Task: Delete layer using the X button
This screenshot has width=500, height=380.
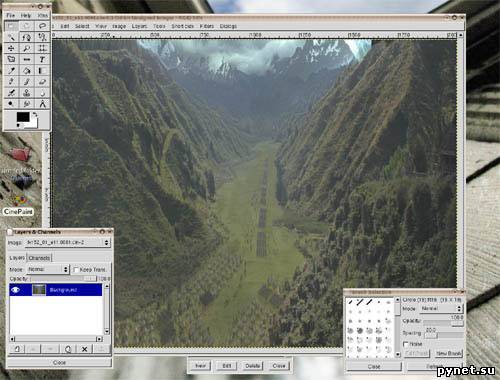Action: click(x=85, y=349)
